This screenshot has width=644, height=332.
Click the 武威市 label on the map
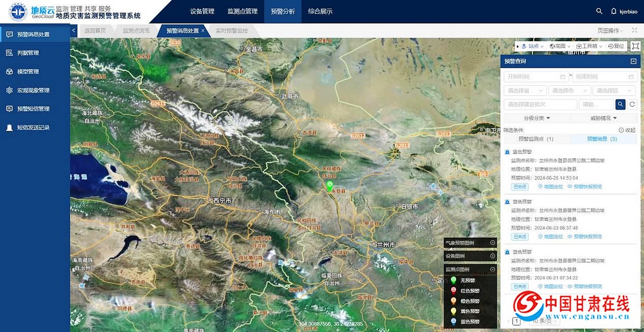point(290,97)
